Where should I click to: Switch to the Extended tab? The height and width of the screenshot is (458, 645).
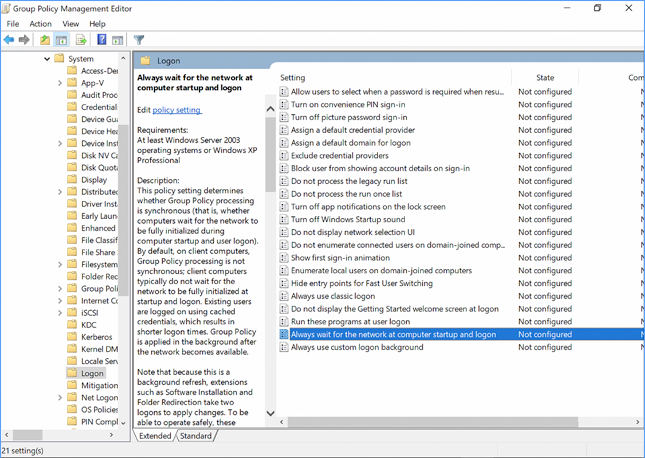tap(155, 436)
